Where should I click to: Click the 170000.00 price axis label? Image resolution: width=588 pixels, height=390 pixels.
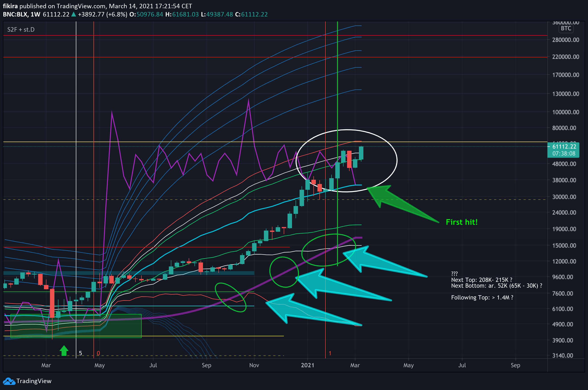566,75
